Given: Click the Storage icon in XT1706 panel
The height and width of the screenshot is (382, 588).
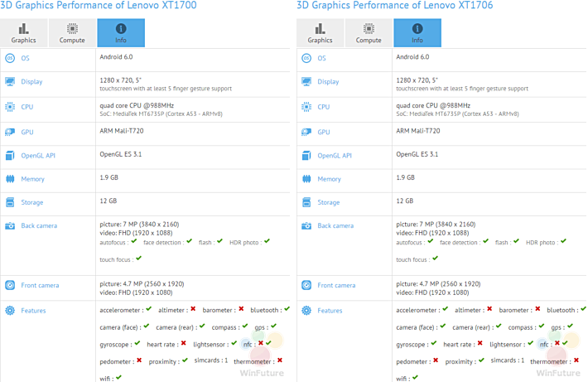Looking at the screenshot, I should point(306,202).
